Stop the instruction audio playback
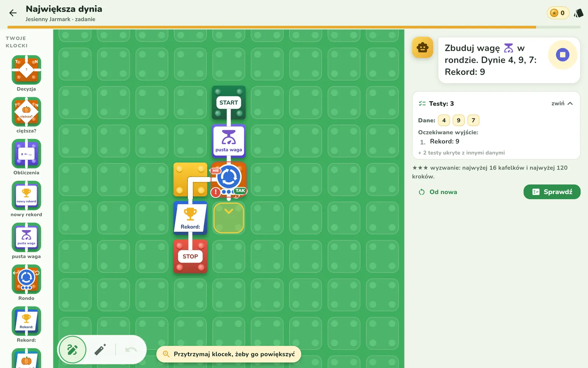This screenshot has height=368, width=588. (x=563, y=55)
